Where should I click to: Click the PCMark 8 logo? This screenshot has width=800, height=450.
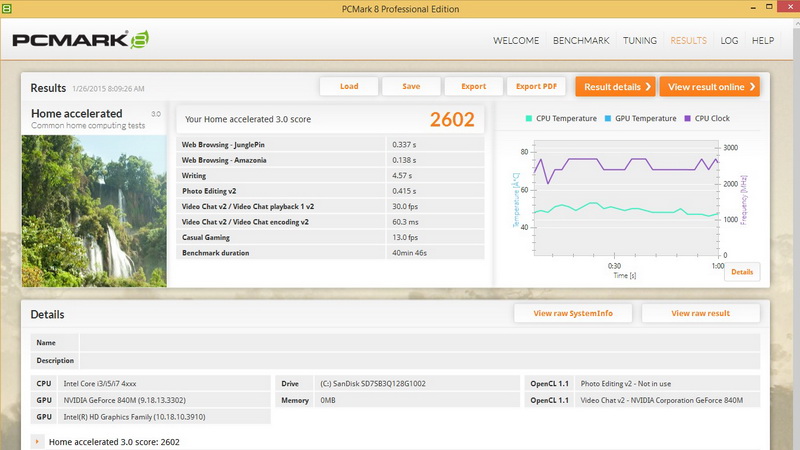pyautogui.click(x=81, y=40)
